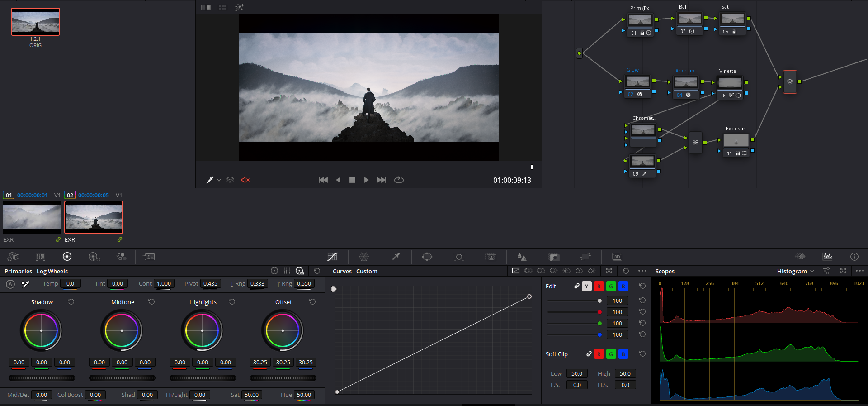This screenshot has width=868, height=406.
Task: Open the 3D stereoscopic palette
Action: click(x=617, y=257)
